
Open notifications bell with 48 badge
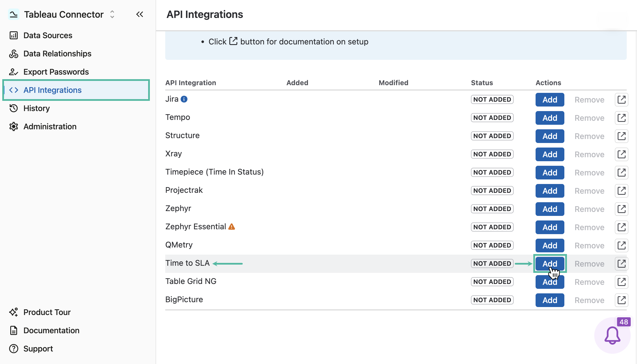[x=612, y=336]
